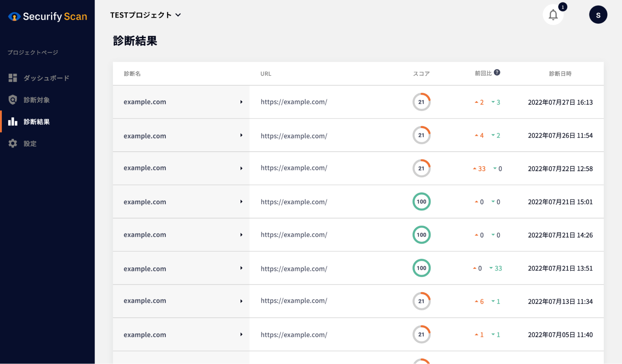Click the URL on the 07月21日 15:01 row
622x364 pixels.
(294, 202)
